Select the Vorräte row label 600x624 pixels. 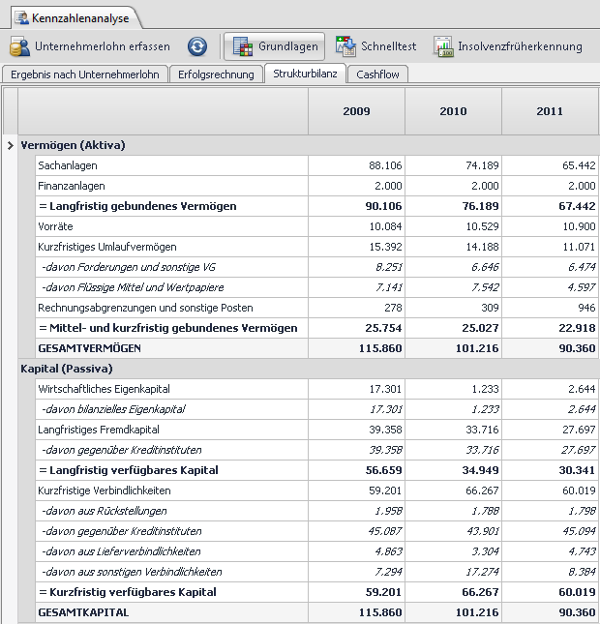56,226
